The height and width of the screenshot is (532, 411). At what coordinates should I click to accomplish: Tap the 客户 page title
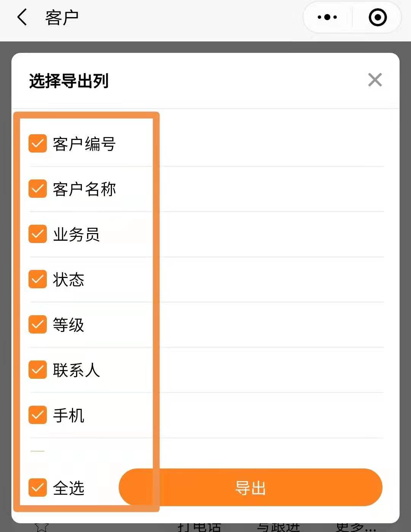[x=62, y=18]
